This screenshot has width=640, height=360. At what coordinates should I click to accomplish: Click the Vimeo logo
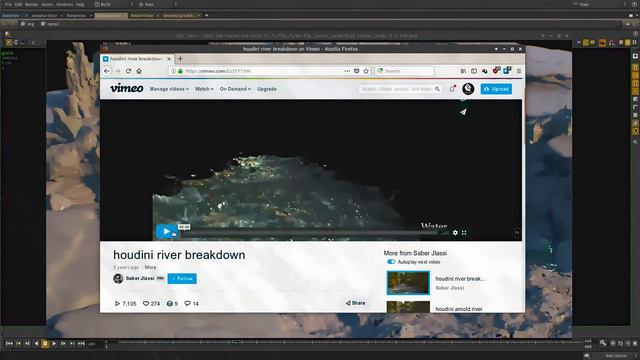click(127, 88)
